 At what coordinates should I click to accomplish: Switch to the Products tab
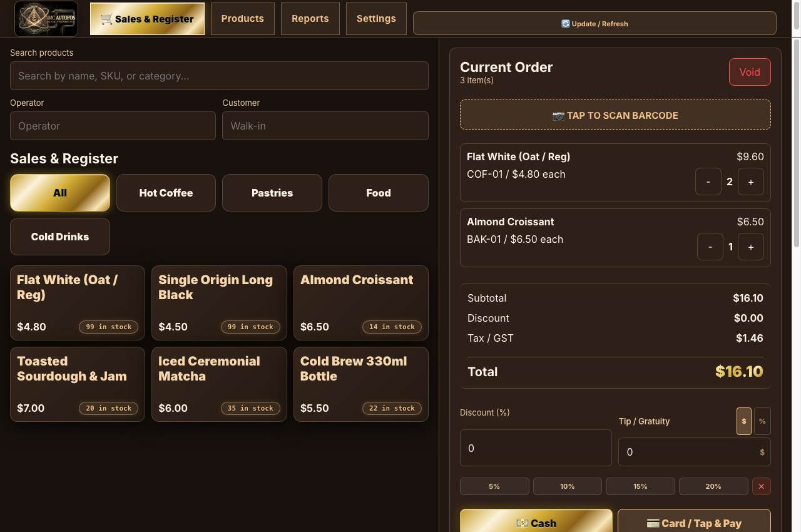click(243, 19)
